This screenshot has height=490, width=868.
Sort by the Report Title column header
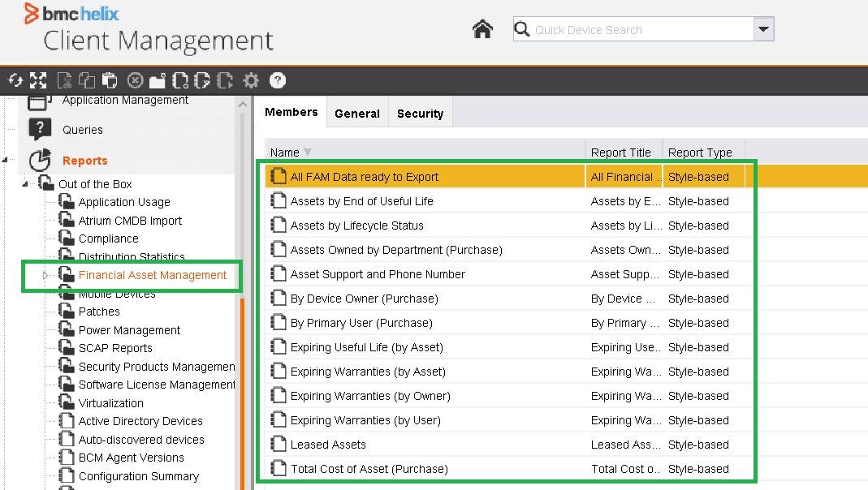pos(624,152)
